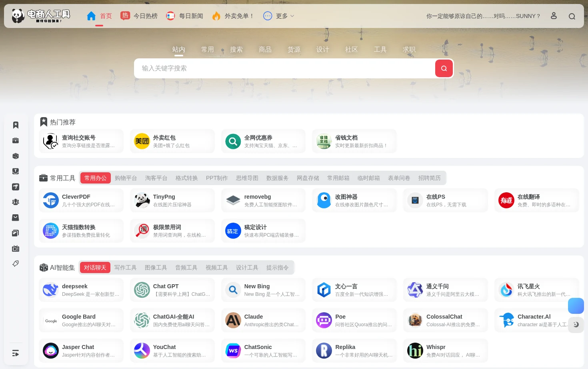Viewport: 588px width, 369px height.
Task: Open the 极限禁用词 card
Action: point(172,231)
